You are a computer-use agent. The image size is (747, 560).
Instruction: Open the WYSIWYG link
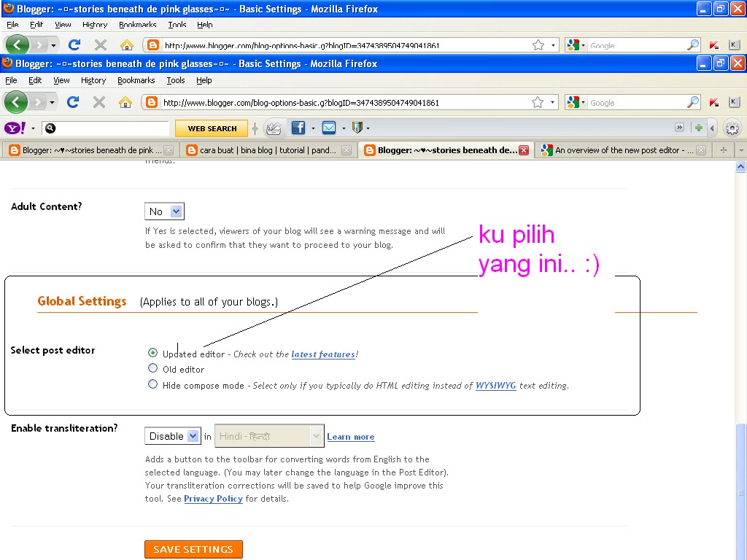[x=495, y=385]
